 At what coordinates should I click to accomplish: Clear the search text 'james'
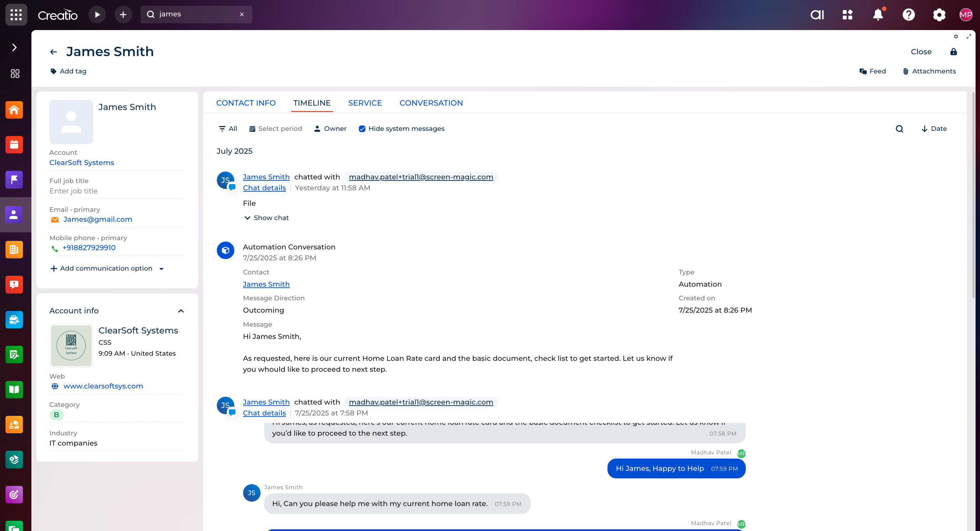pos(241,14)
